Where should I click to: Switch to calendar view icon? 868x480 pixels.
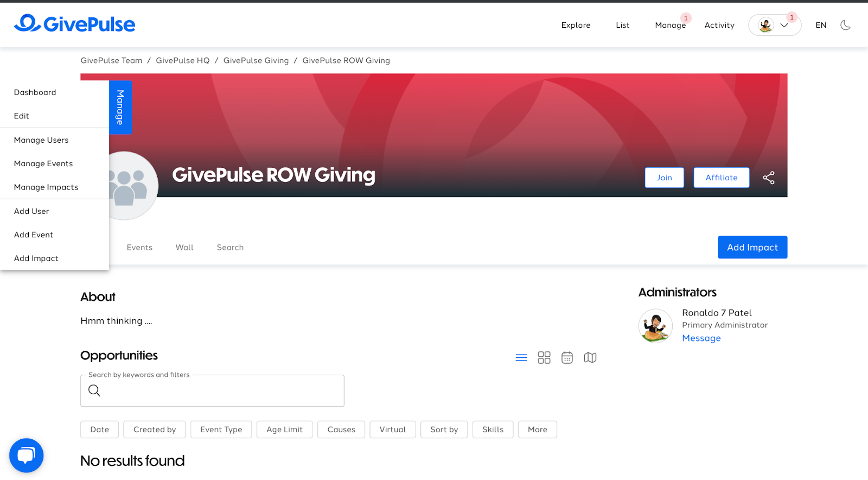click(567, 358)
